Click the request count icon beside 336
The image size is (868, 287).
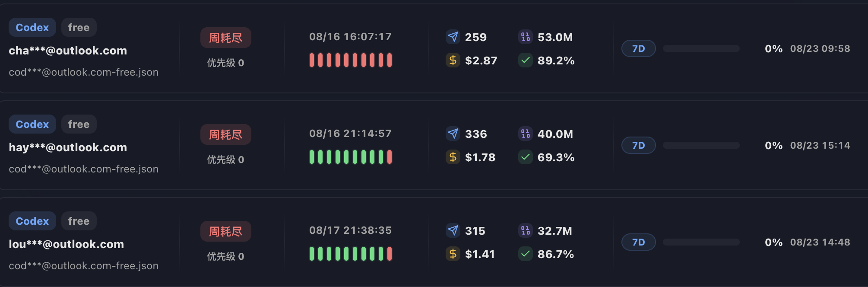point(453,134)
